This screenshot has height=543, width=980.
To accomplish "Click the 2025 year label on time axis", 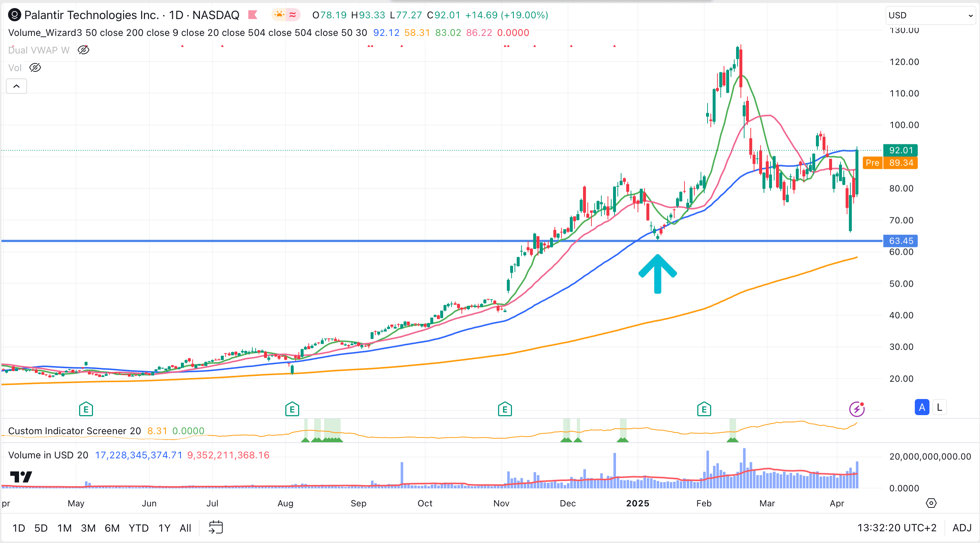I will pos(638,503).
